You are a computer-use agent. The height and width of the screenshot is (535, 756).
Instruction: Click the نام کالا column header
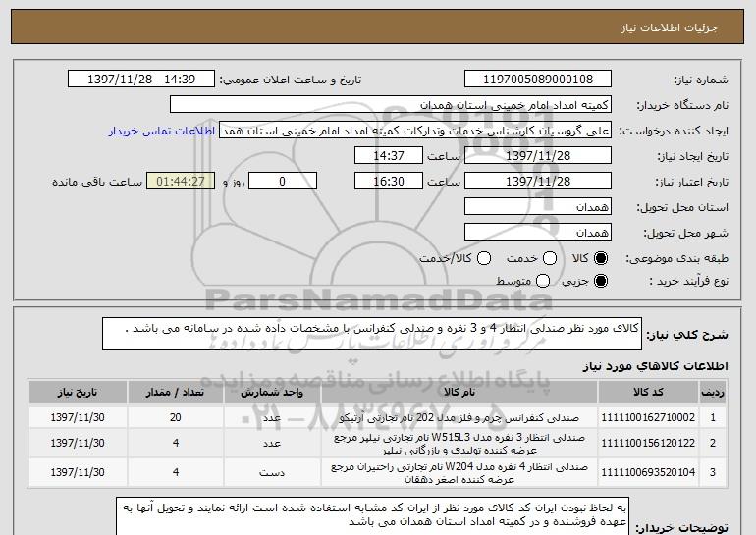click(x=459, y=392)
